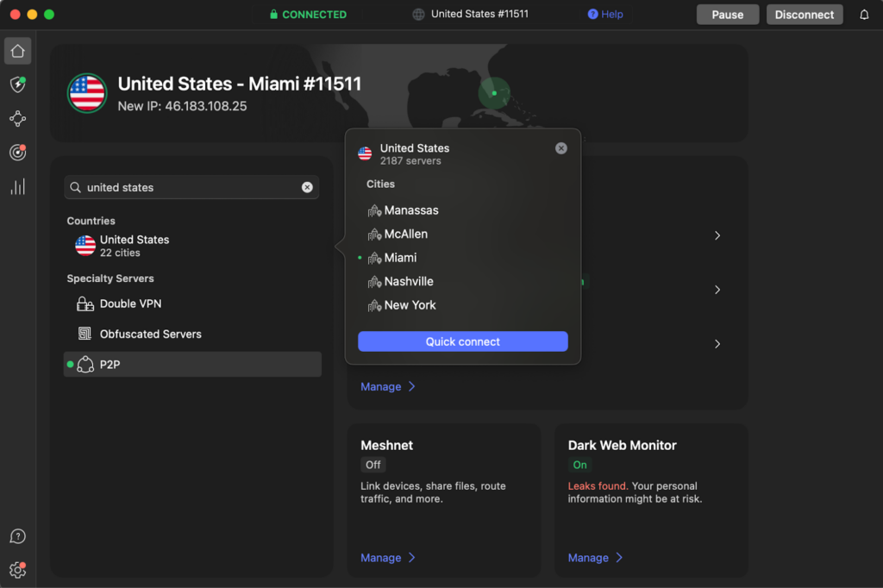Select Obfuscated Servers option
The image size is (883, 588).
tap(192, 334)
